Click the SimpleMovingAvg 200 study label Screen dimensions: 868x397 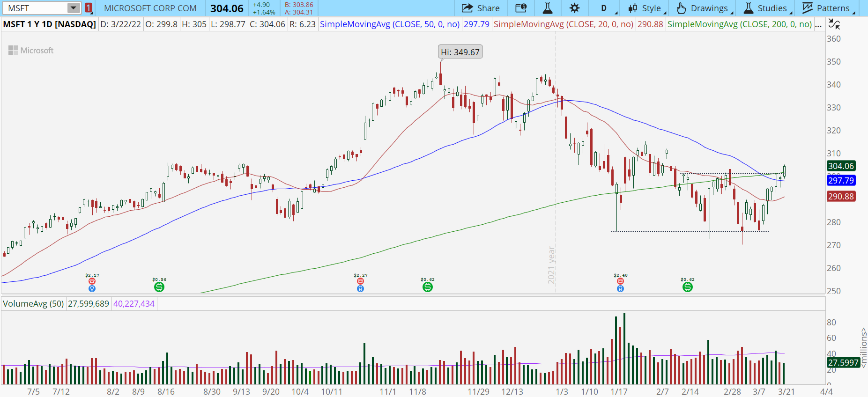coord(740,24)
